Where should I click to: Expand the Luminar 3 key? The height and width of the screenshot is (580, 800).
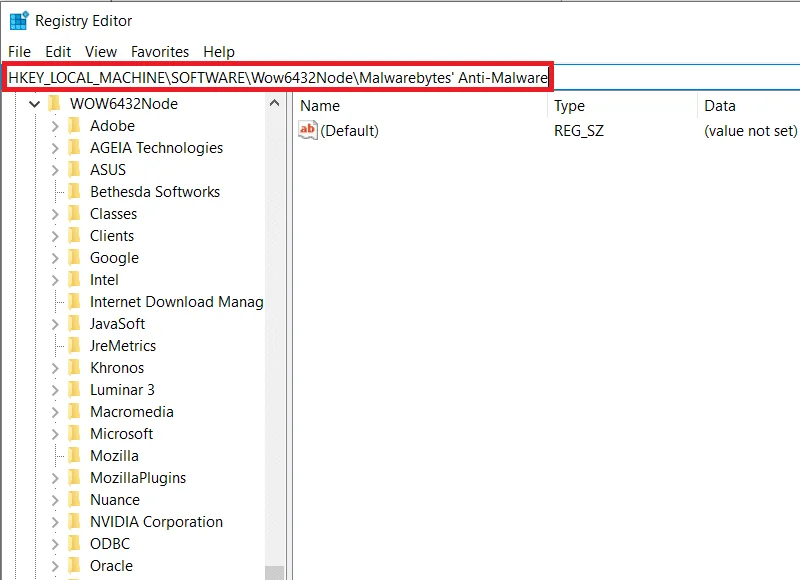click(55, 390)
